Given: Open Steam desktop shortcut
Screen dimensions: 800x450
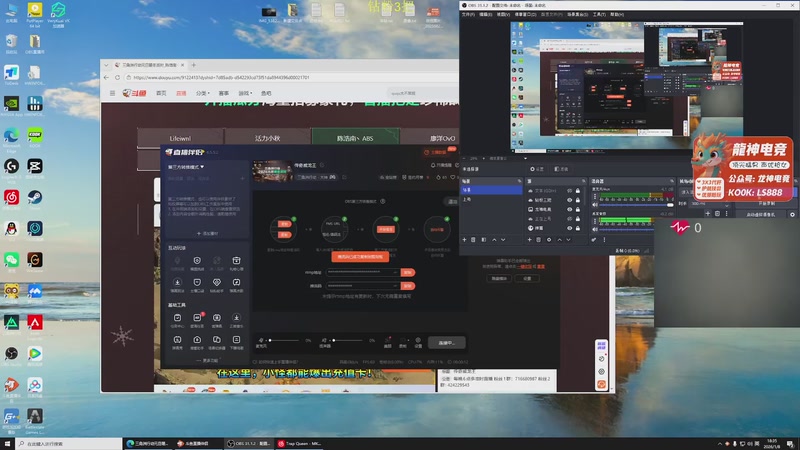Looking at the screenshot, I should tap(35, 197).
